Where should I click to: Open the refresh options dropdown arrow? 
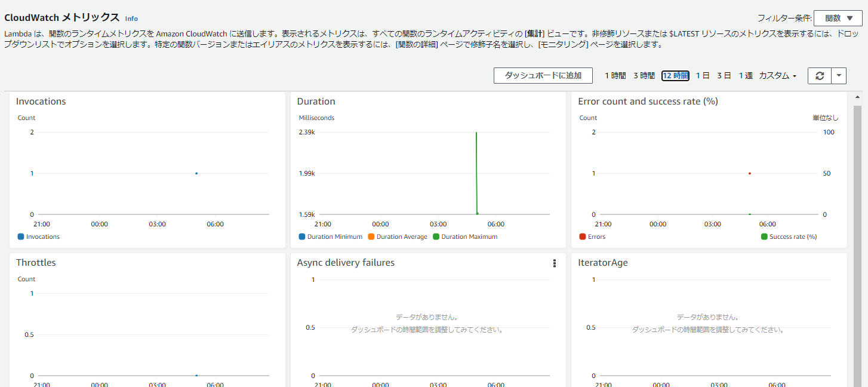pos(839,76)
